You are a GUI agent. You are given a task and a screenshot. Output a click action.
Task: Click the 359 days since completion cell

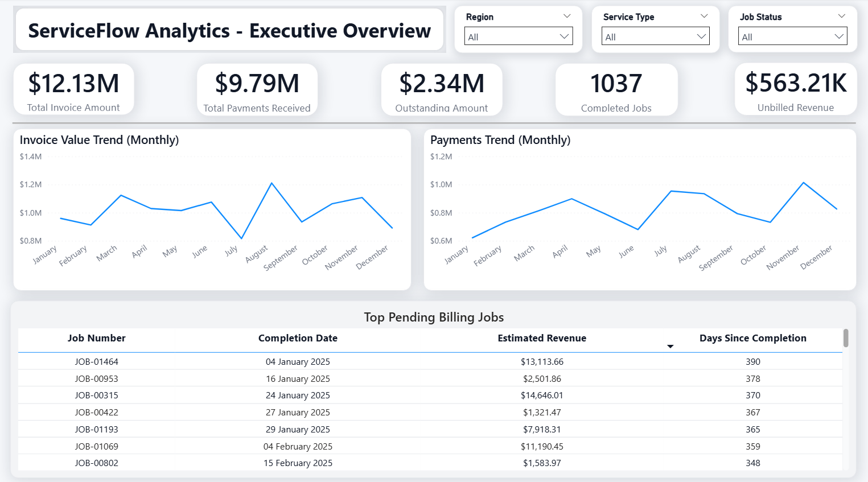753,446
